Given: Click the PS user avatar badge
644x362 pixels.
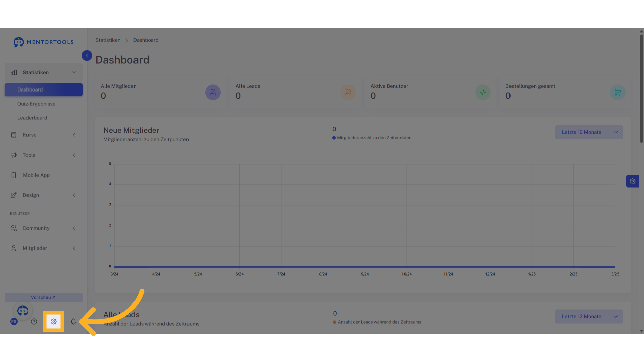Looking at the screenshot, I should [14, 322].
